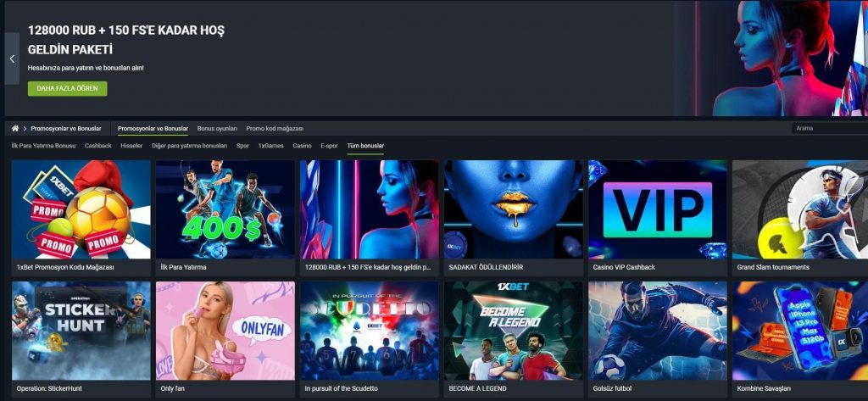Click the Arama search field

829,129
